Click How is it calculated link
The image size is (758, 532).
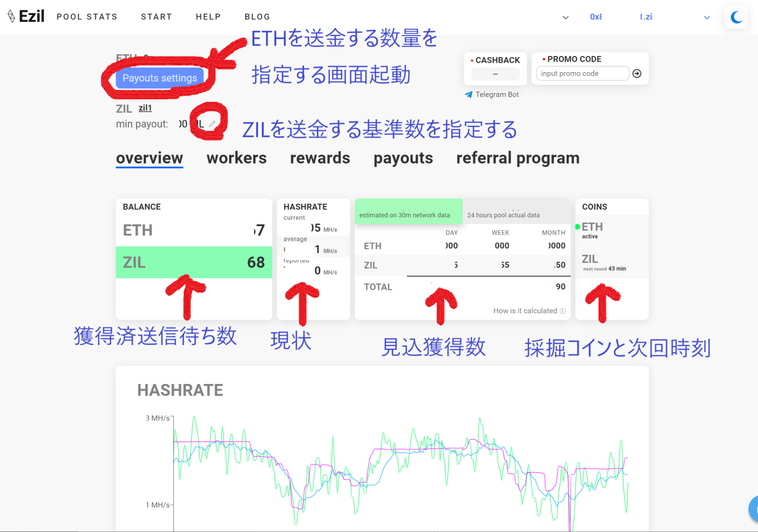point(525,311)
